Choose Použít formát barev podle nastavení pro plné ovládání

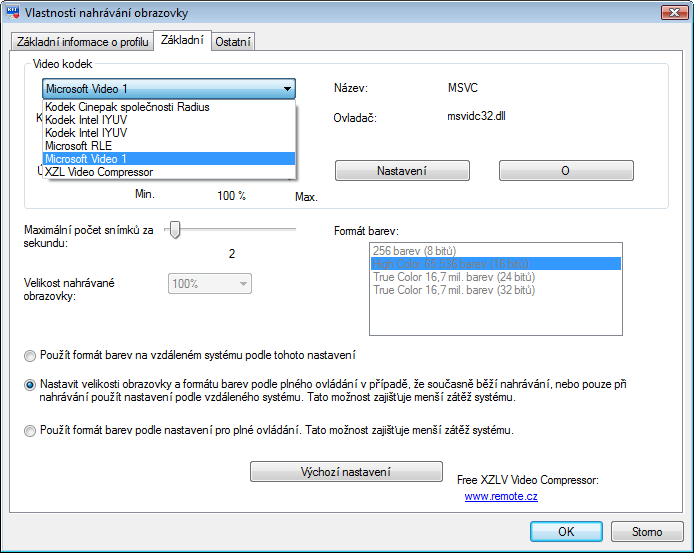(x=30, y=430)
